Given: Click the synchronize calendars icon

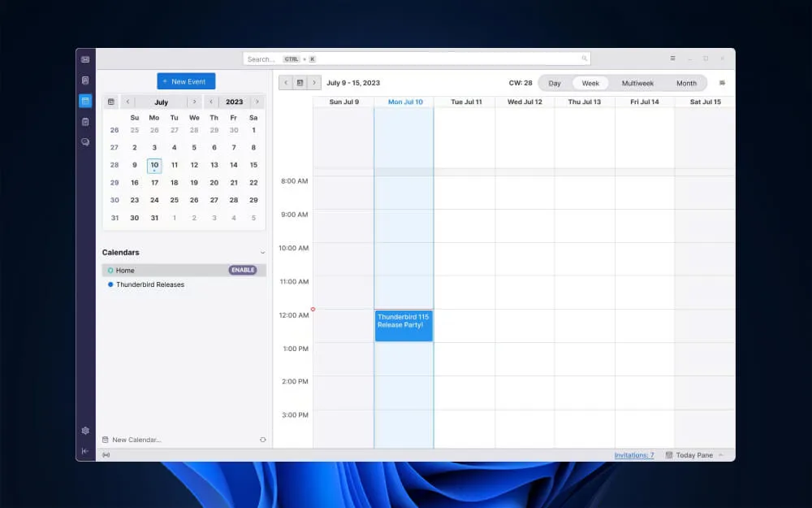Looking at the screenshot, I should click(262, 440).
